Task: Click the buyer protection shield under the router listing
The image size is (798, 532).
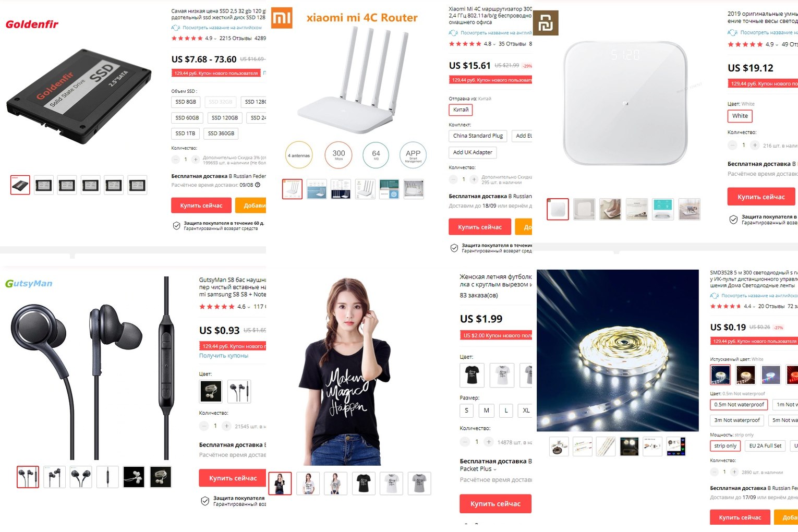Action: [x=454, y=248]
